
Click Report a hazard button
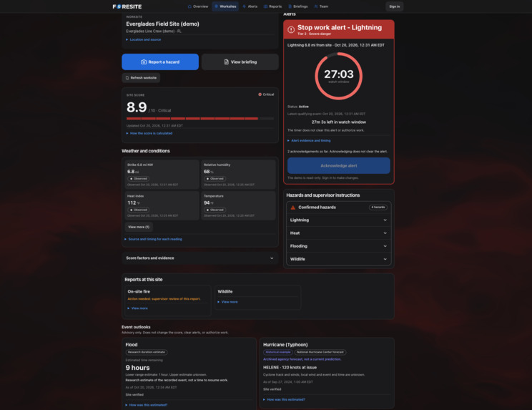(160, 62)
